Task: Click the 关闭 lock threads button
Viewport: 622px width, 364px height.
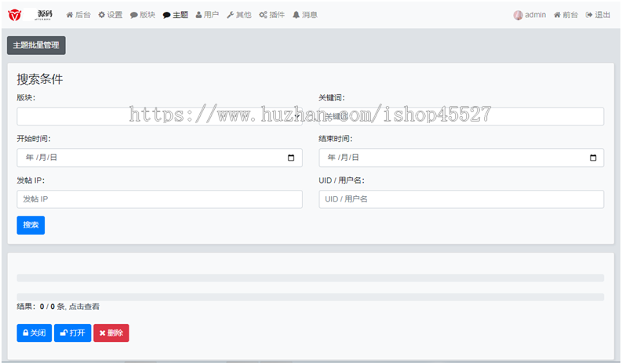Action: pos(34,333)
